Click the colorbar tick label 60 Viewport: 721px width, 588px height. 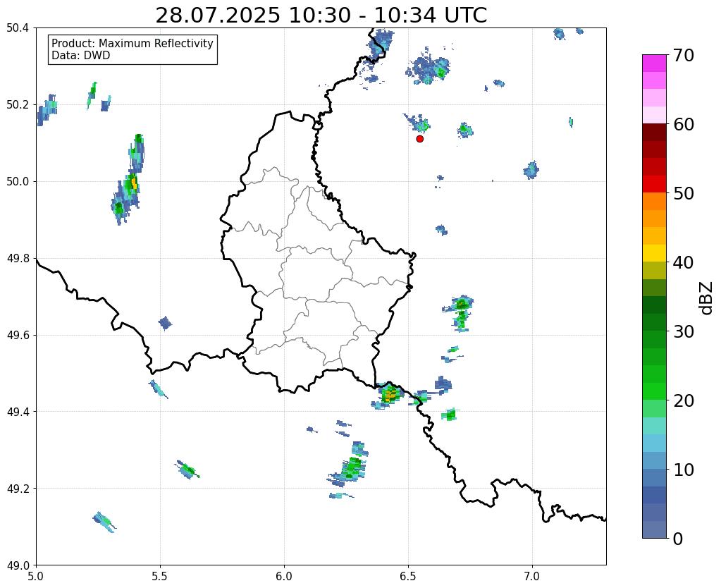click(684, 124)
